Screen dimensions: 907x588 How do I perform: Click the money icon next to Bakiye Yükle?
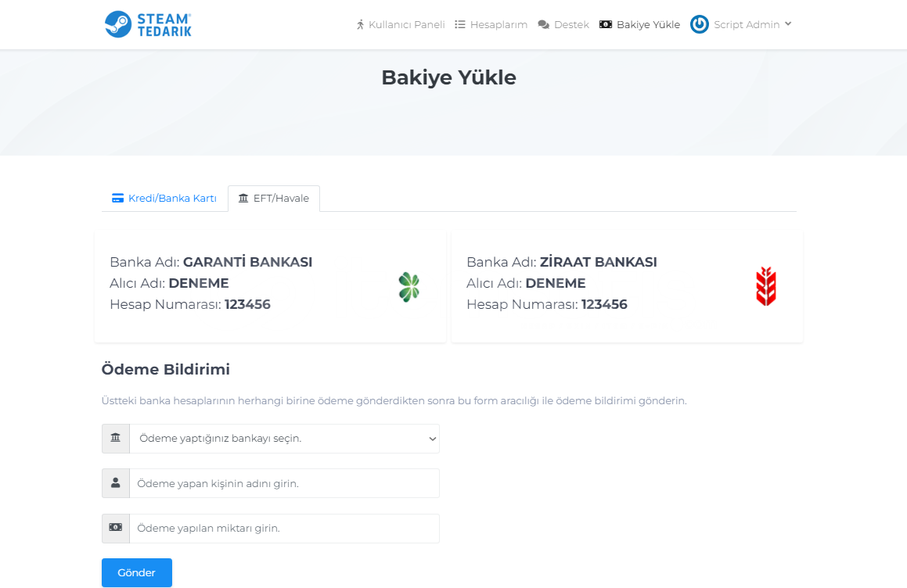point(606,24)
